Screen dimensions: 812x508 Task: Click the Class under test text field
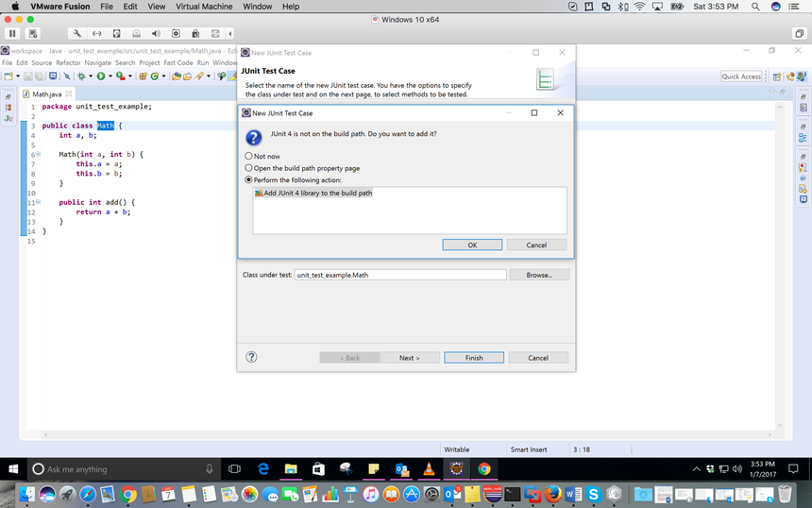(400, 275)
